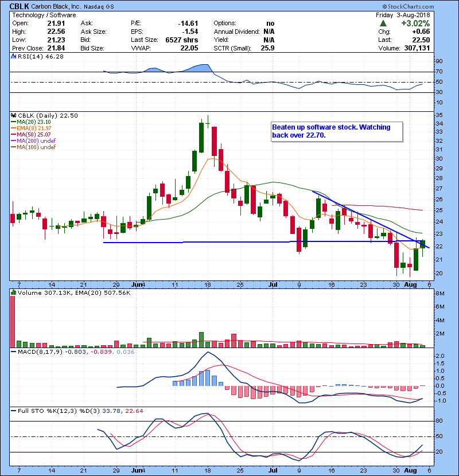Click the Volume value 307,131 in header
Screen dimensions: 459x476
(417, 48)
